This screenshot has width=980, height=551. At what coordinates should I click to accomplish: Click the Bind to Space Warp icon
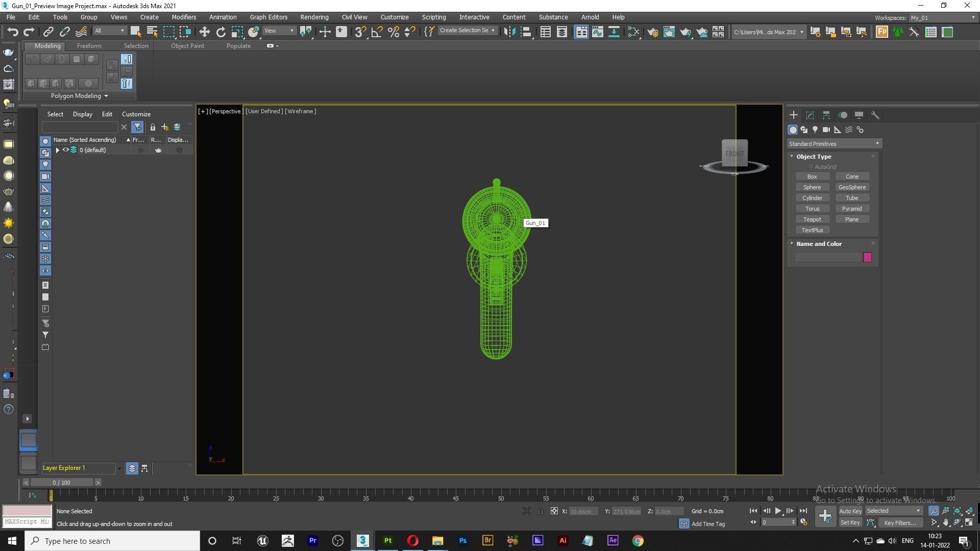[x=81, y=32]
